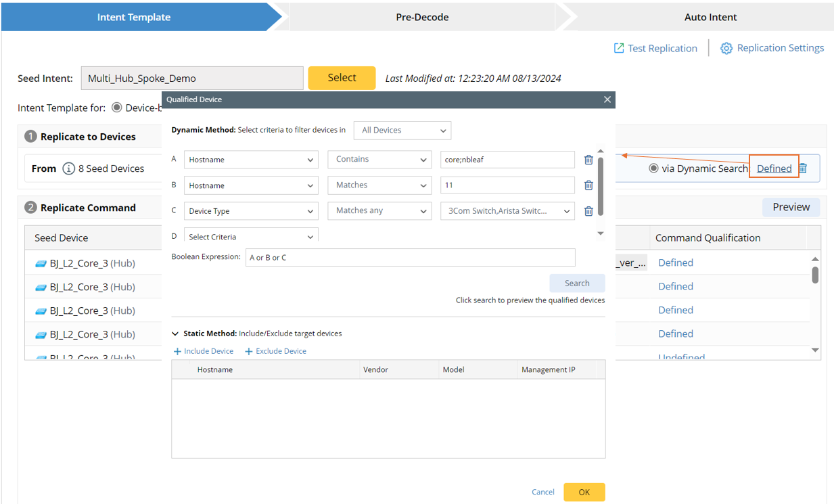Expand the Select Criteria dropdown in row D

[x=250, y=237]
